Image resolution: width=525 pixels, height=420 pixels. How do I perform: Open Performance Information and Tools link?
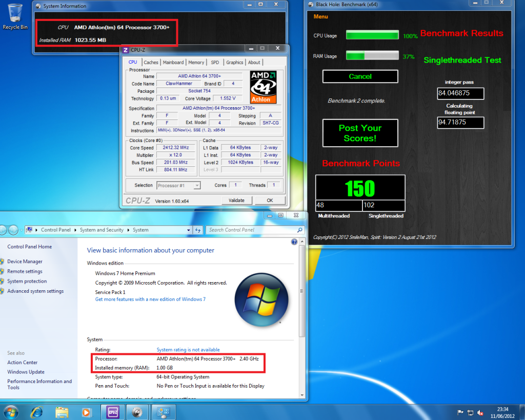click(39, 384)
